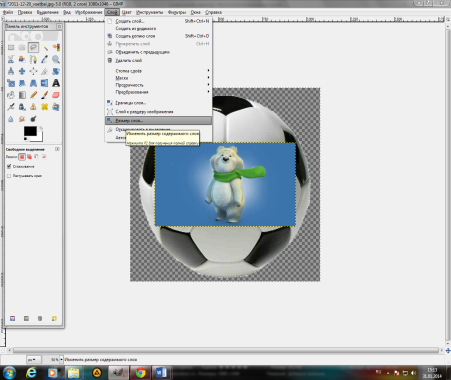Select the Color Picker eyedropper tool

(x=45, y=59)
